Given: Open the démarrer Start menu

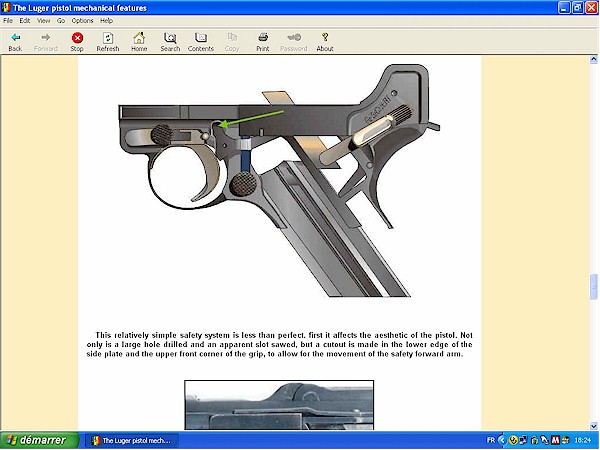Looking at the screenshot, I should tap(39, 440).
